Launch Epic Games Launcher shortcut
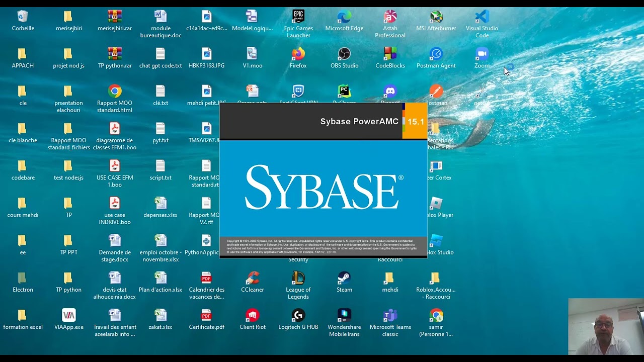Screen dimensions: 644x362 click(298, 24)
